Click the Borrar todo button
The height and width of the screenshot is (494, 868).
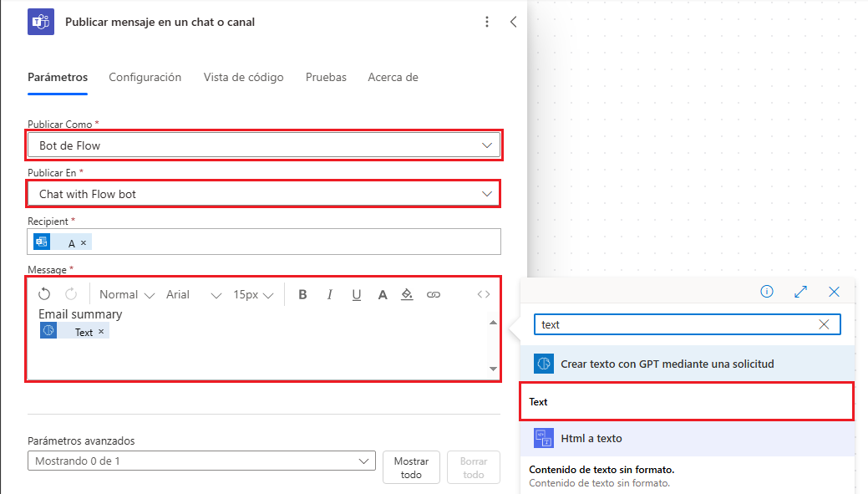click(x=474, y=467)
